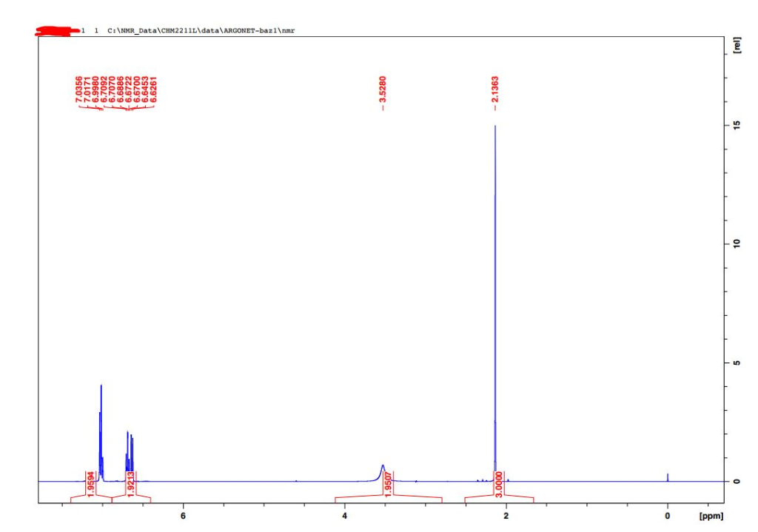Viewport: 758px width, 532px height.
Task: Click the 15 intensity axis label
Action: click(x=737, y=125)
